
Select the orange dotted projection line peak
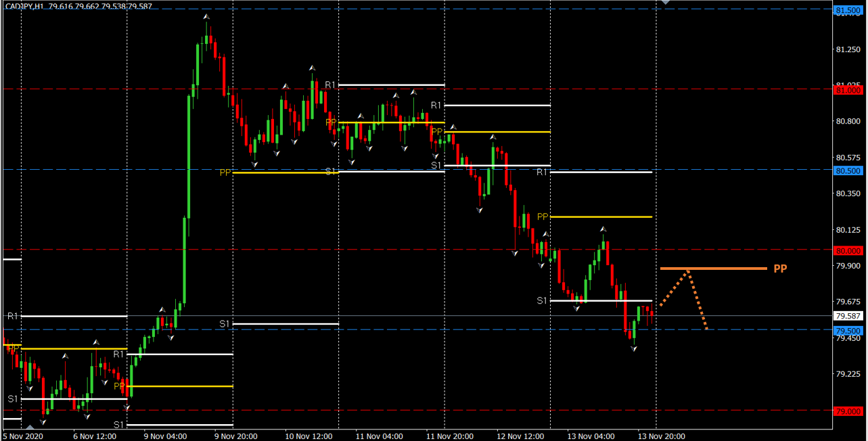688,272
